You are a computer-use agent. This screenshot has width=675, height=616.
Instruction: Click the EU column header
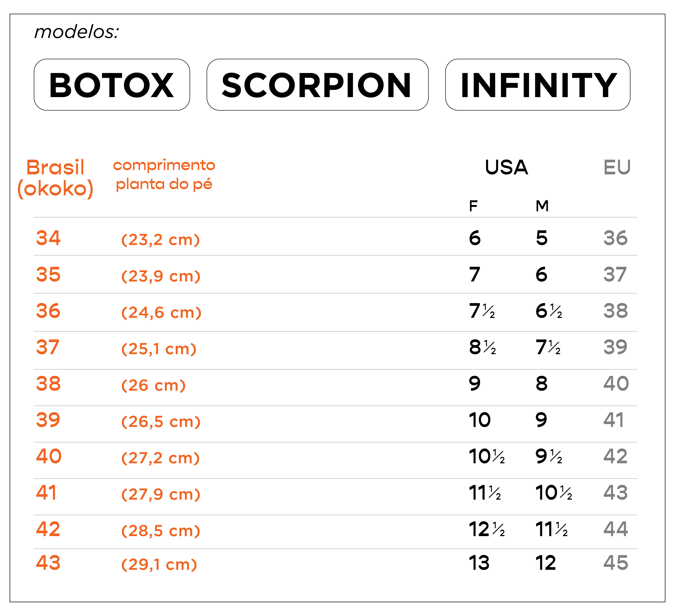click(x=617, y=168)
